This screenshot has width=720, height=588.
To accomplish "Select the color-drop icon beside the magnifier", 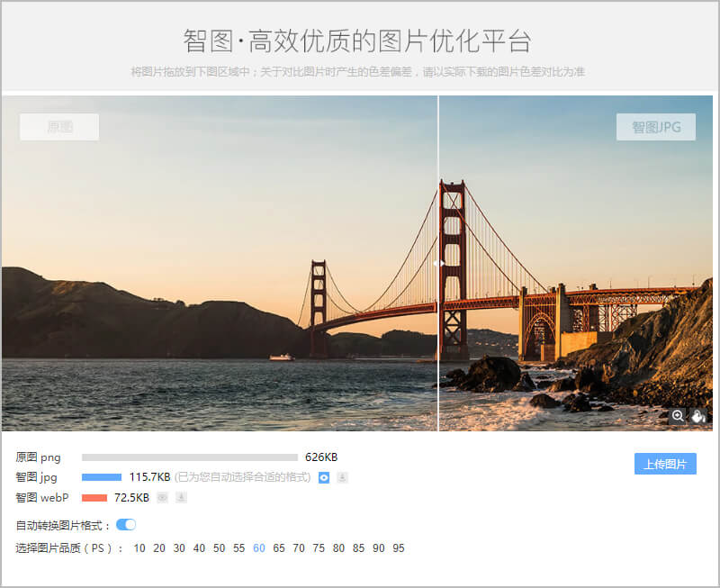I will (699, 417).
